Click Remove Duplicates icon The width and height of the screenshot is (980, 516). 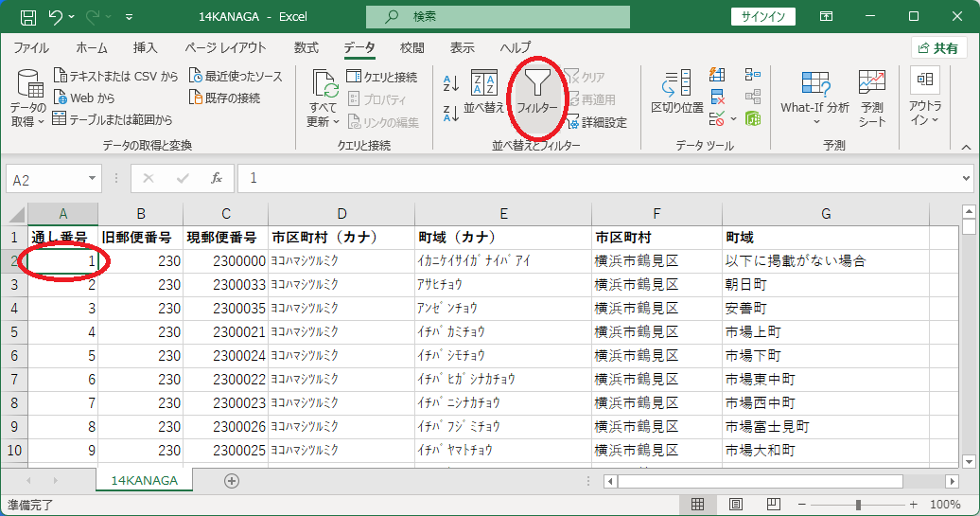717,97
